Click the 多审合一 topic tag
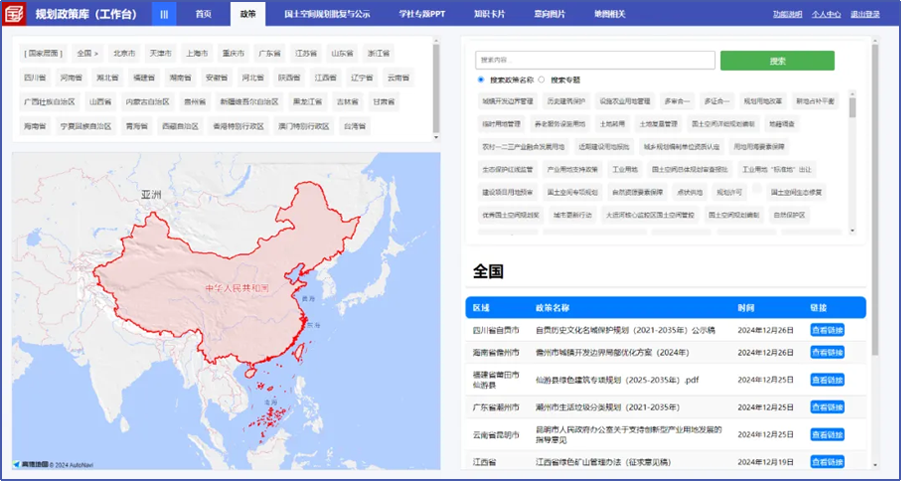Image resolution: width=901 pixels, height=481 pixels. [x=677, y=101]
